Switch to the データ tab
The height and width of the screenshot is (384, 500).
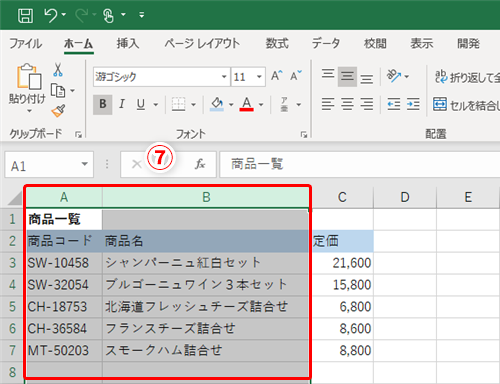(x=326, y=44)
